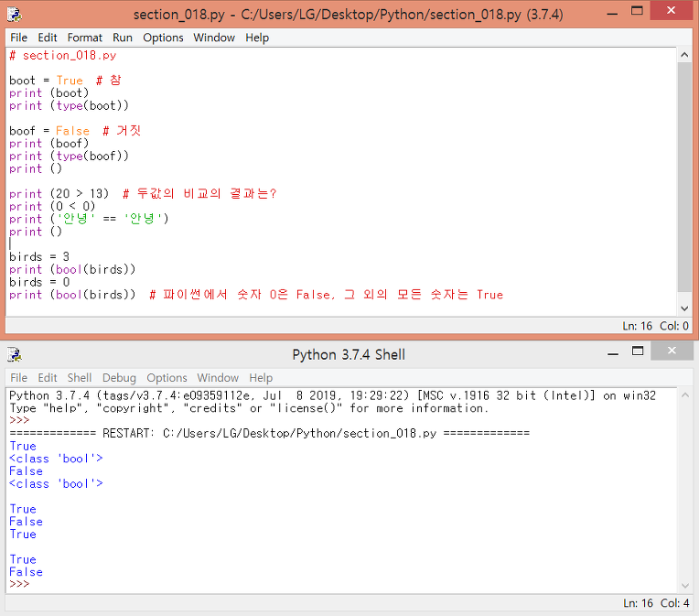Click the editor scrollbar up arrow
The width and height of the screenshot is (699, 616).
684,55
